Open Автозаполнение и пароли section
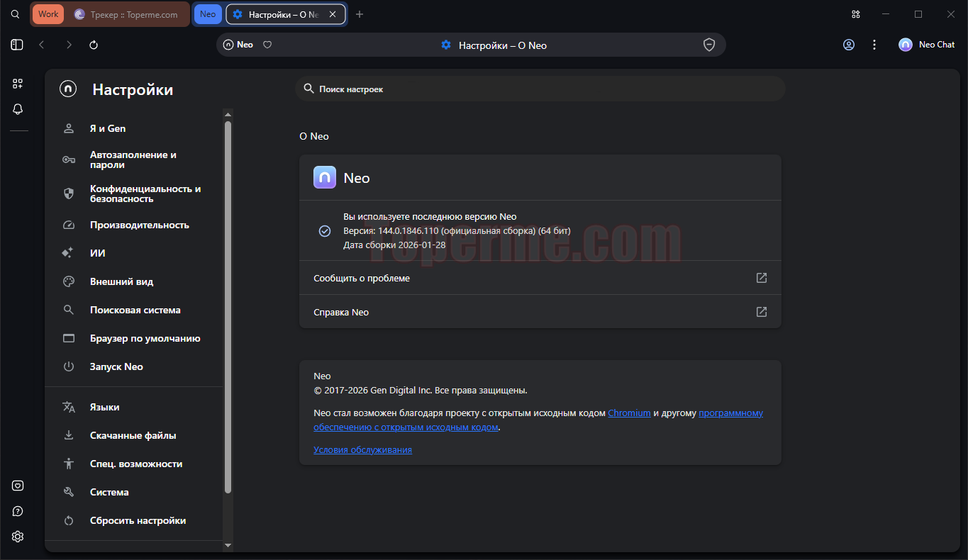Screen dimensions: 968x560 [135, 159]
